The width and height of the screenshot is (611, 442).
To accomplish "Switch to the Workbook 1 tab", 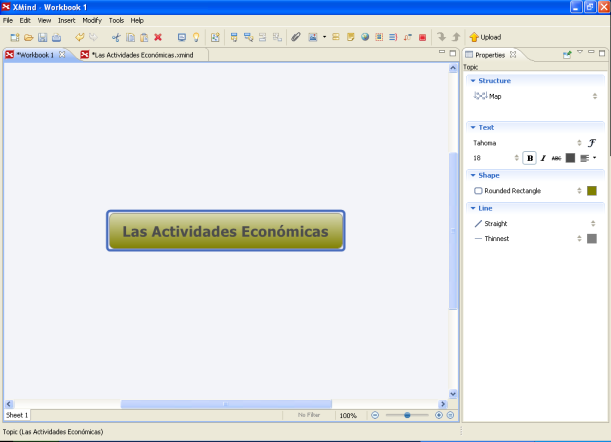I will tap(34, 55).
